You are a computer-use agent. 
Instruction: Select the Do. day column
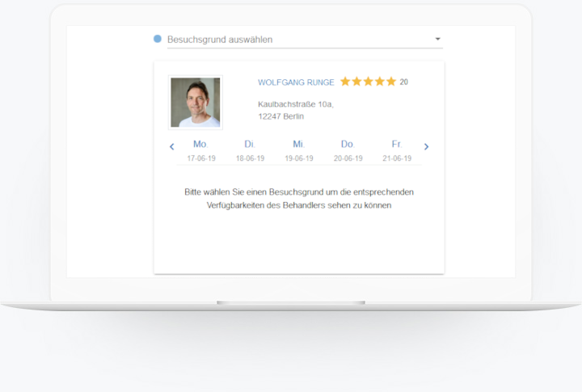[348, 144]
